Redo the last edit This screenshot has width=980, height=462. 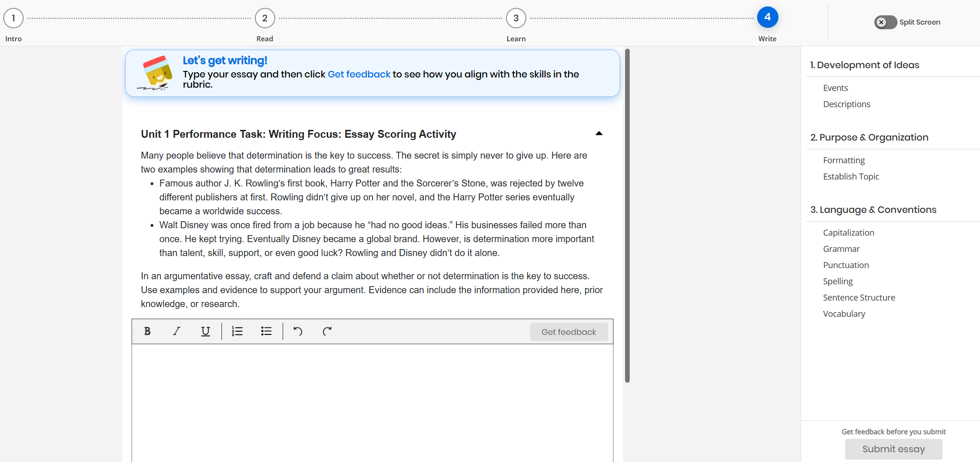pos(327,331)
